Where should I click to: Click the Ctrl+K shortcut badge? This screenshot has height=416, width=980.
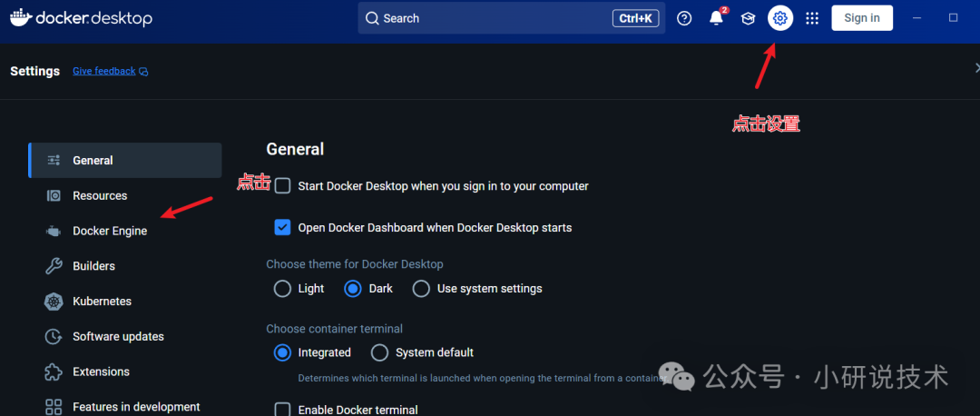coord(635,19)
